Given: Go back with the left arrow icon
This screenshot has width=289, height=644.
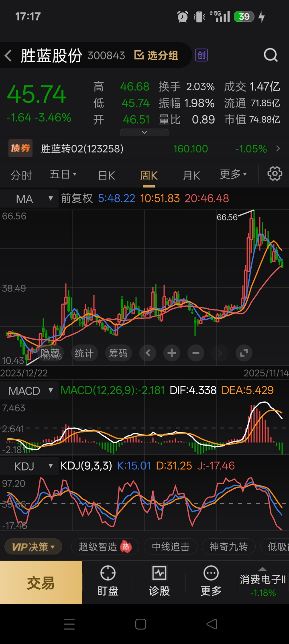Looking at the screenshot, I should 8,55.
